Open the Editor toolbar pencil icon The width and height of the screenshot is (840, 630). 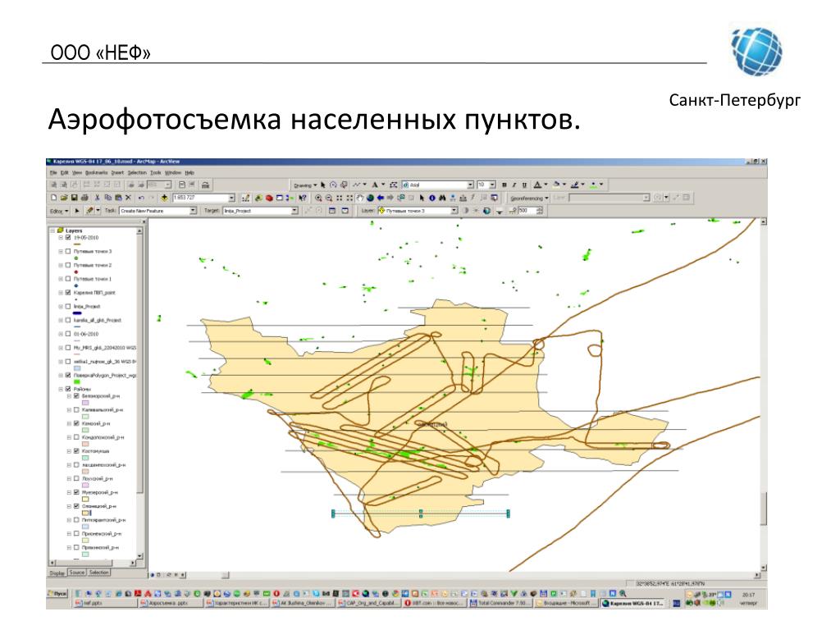pos(246,198)
